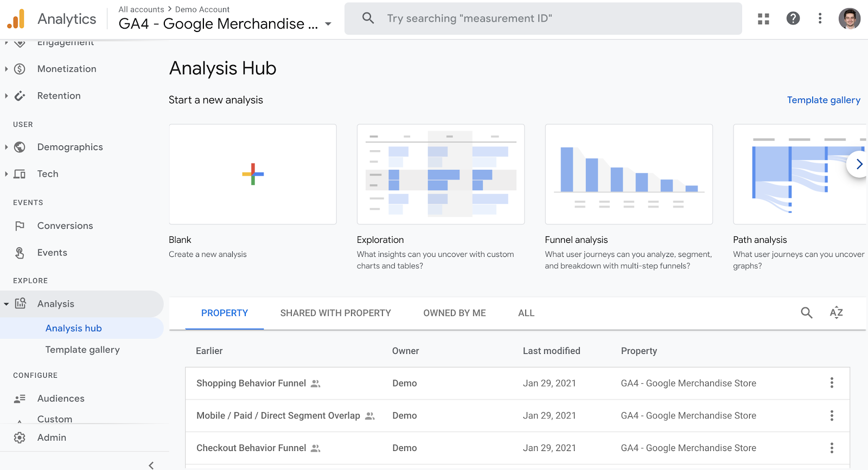Viewport: 868px width, 470px height.
Task: Expand the Demographics section arrow
Action: pos(6,147)
